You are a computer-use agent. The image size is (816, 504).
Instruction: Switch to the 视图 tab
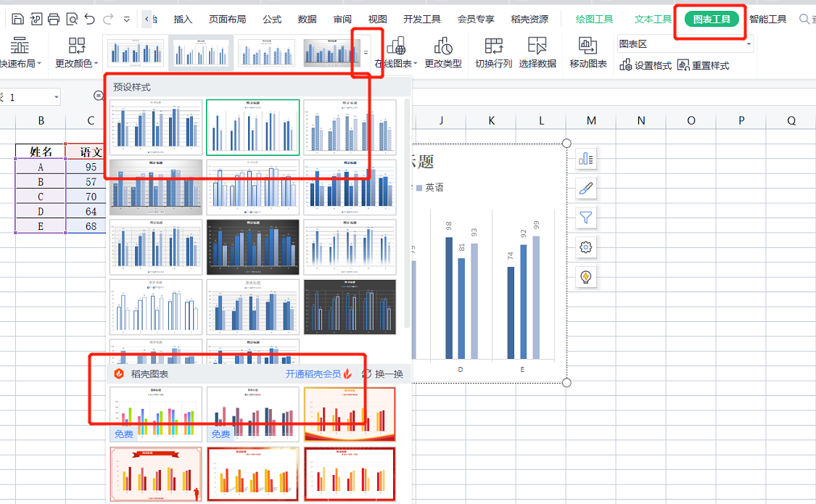point(377,20)
